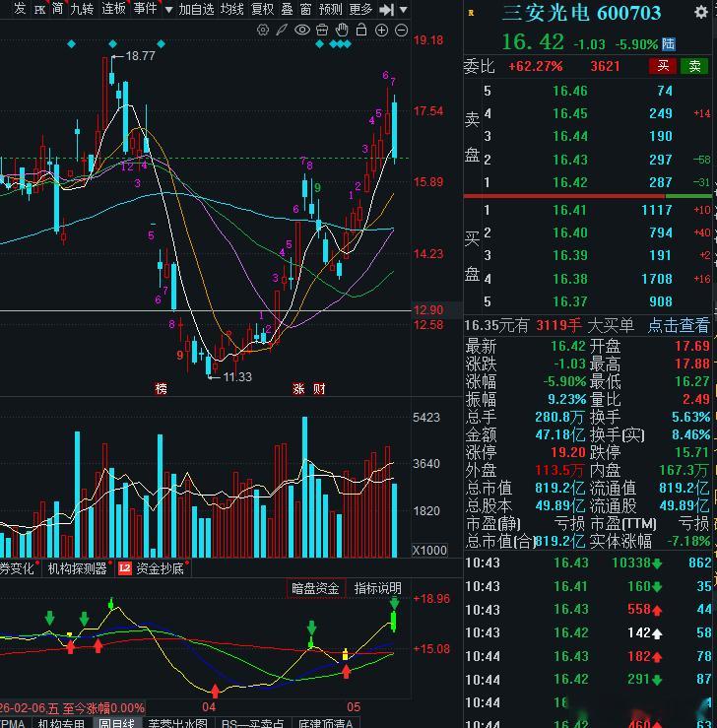The height and width of the screenshot is (728, 717).
Task: Switch to 资金抄底 tab
Action: click(161, 568)
